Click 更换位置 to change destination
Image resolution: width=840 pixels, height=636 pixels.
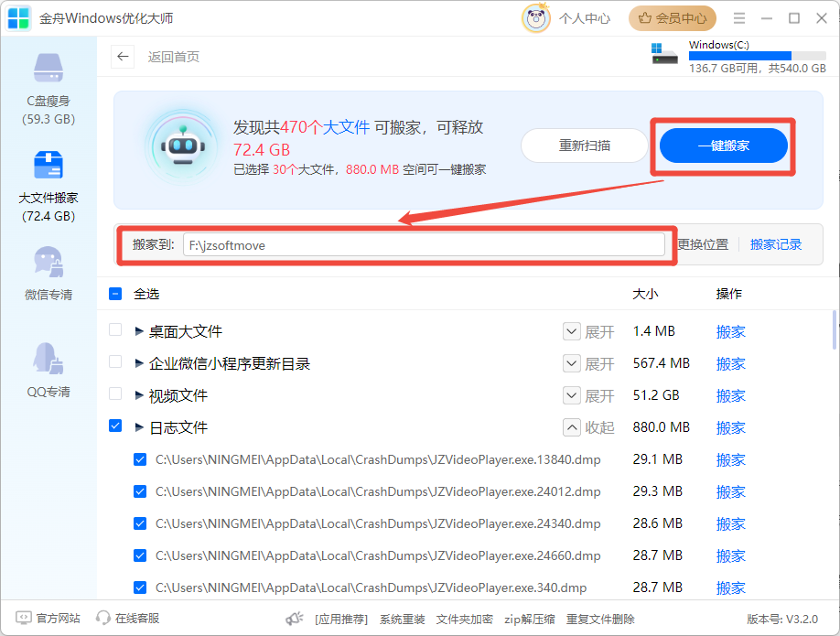tap(703, 245)
